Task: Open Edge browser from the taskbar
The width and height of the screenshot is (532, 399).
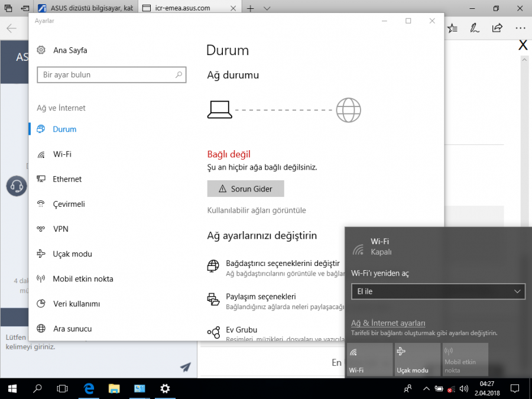Action: point(89,388)
